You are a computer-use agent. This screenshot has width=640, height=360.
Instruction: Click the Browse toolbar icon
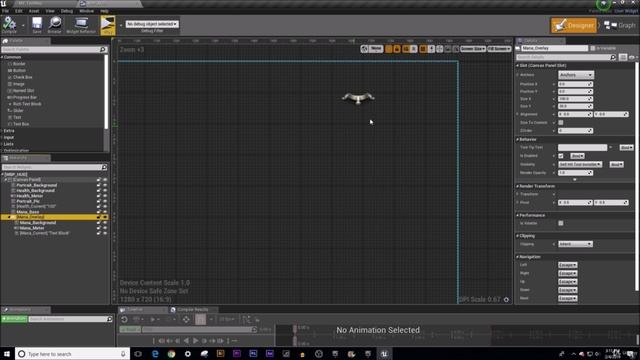pos(54,25)
